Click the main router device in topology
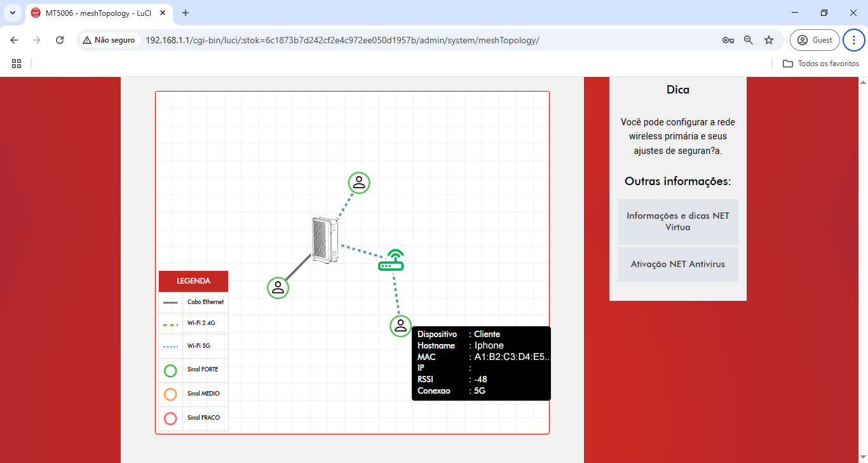The image size is (868, 463). coord(325,241)
